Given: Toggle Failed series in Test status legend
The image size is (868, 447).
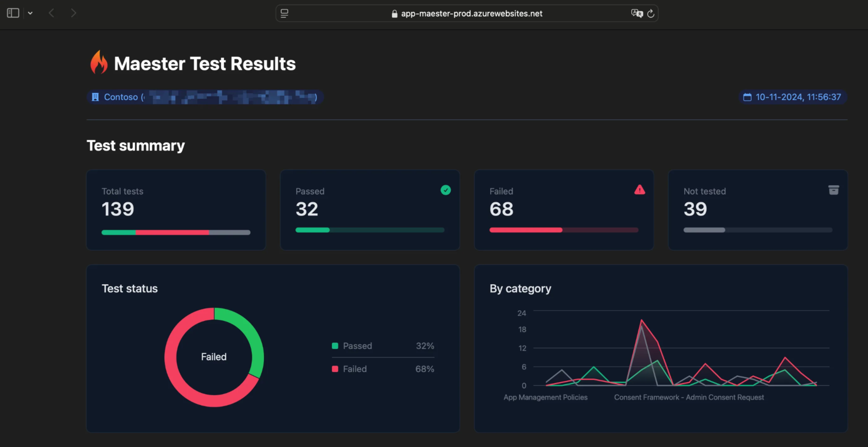Looking at the screenshot, I should [x=354, y=369].
